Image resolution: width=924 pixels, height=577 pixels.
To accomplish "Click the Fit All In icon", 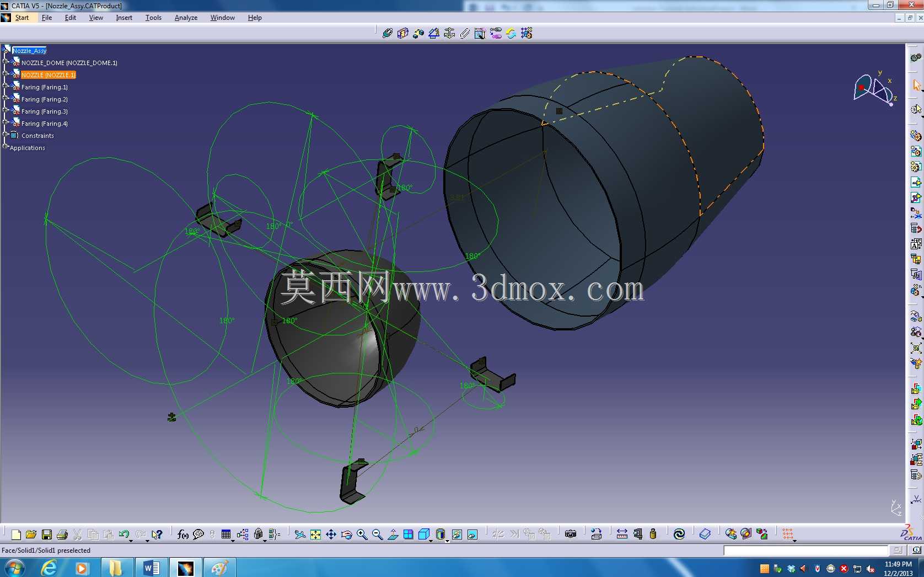I will pyautogui.click(x=315, y=534).
